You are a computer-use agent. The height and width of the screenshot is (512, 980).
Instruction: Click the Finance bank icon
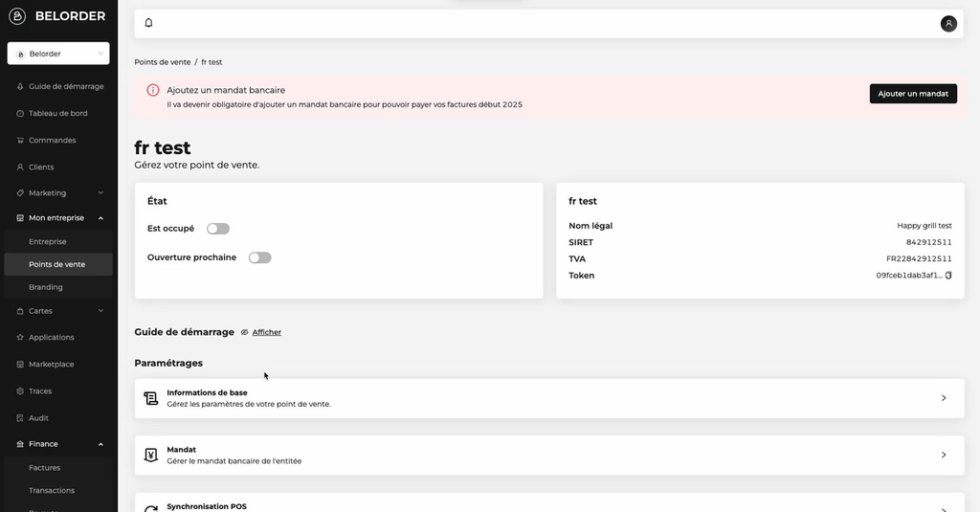(20, 444)
